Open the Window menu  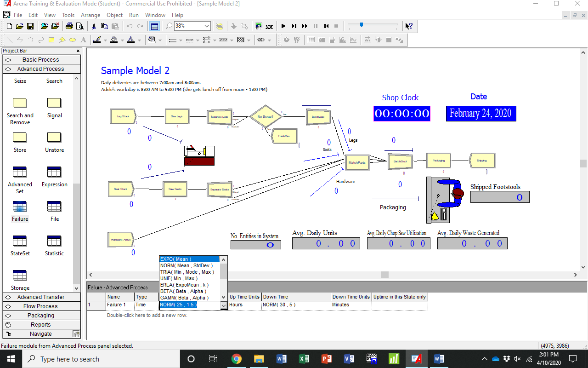(x=155, y=15)
